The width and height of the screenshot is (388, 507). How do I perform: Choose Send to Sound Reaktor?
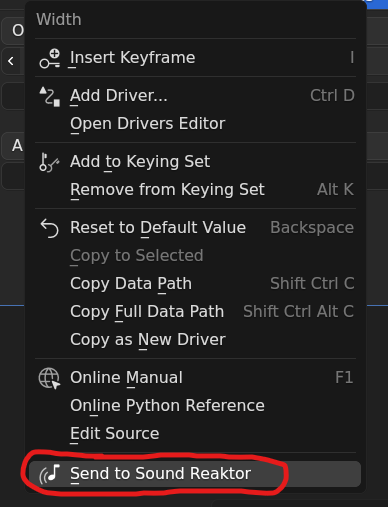[x=195, y=474]
